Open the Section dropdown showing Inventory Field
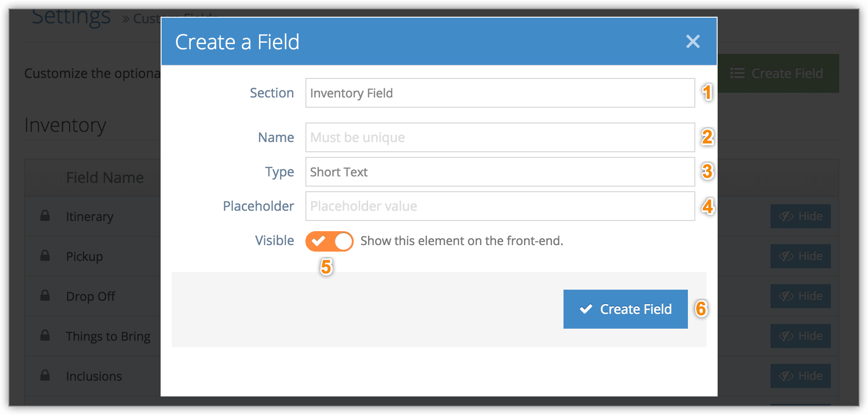Image resolution: width=868 pixels, height=415 pixels. [500, 93]
